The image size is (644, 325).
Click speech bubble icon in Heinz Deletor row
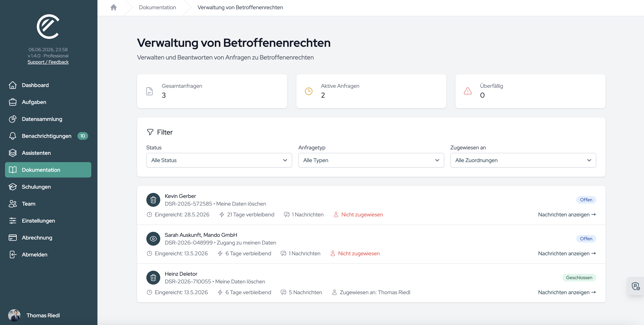point(283,292)
